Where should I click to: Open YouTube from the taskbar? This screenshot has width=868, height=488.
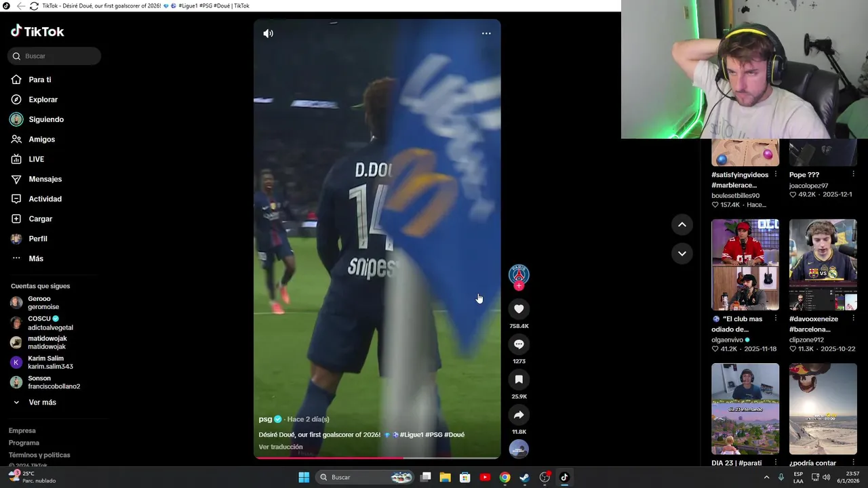(485, 477)
